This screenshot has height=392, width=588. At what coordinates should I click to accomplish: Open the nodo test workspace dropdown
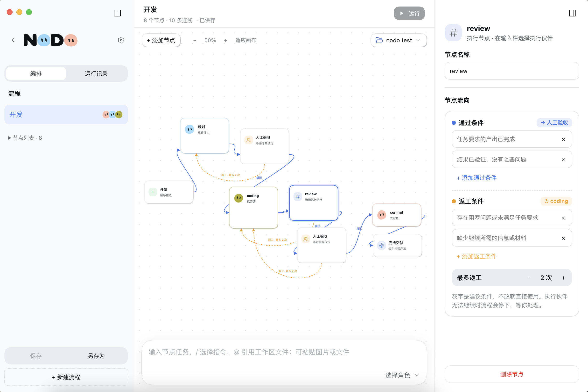pos(399,40)
